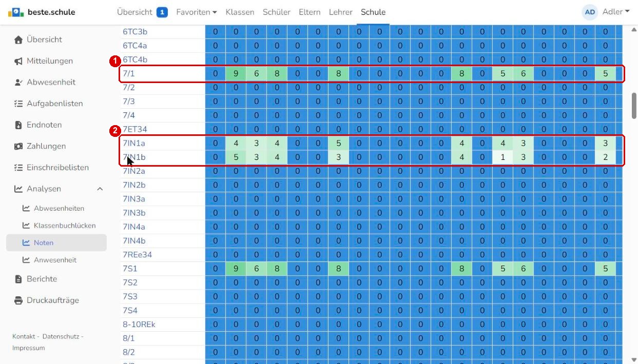The image size is (638, 364).
Task: Open the Impressum footer link
Action: [29, 348]
